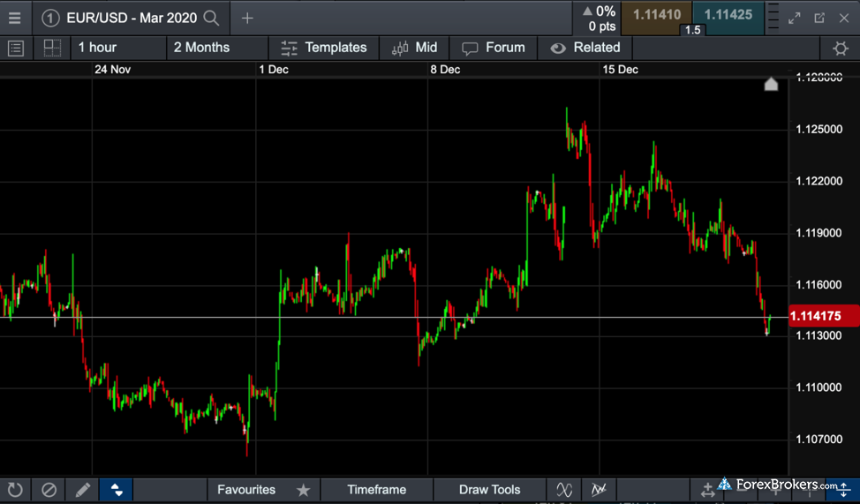Open the Mid price type dropdown
Screen dimensions: 860x504
pyautogui.click(x=415, y=48)
